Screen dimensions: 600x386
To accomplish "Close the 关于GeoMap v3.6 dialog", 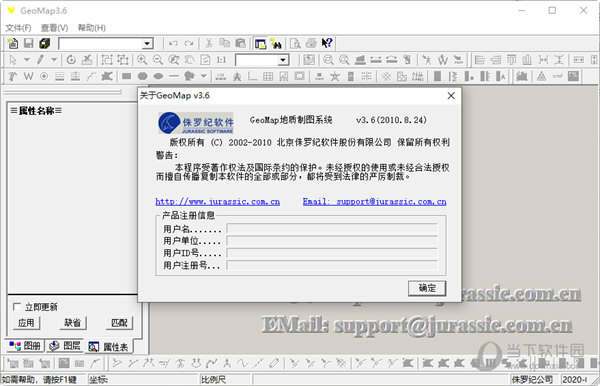I will tap(451, 96).
